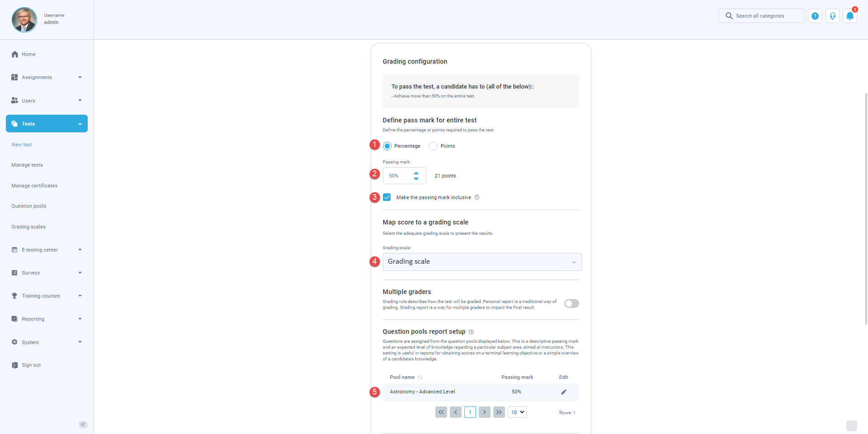Edit Astronomy - Advanced Level pool pencil icon
The width and height of the screenshot is (868, 434).
(x=563, y=392)
